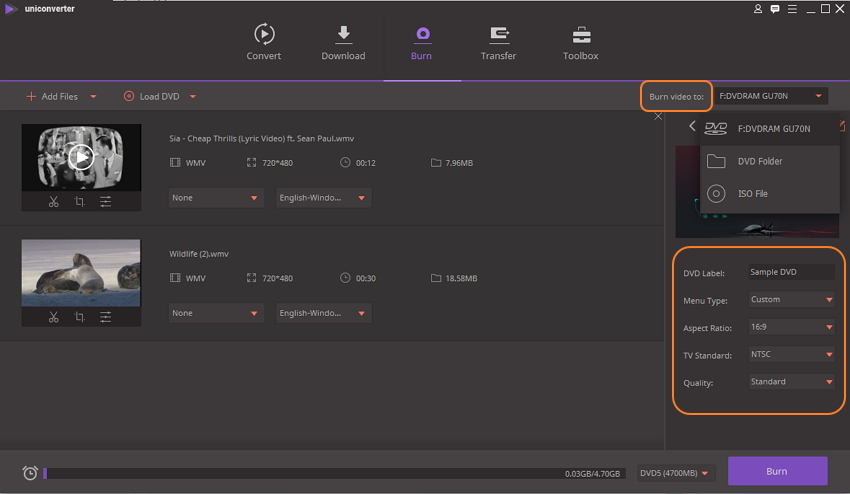This screenshot has height=494, width=850.
Task: Click the schedule alarm clock icon
Action: 30,473
